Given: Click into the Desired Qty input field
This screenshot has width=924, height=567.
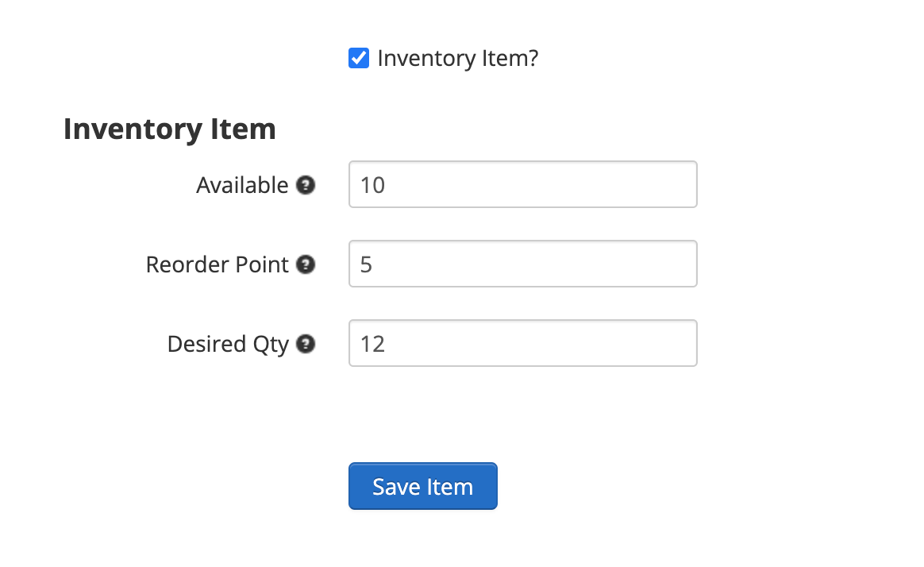Looking at the screenshot, I should [522, 343].
